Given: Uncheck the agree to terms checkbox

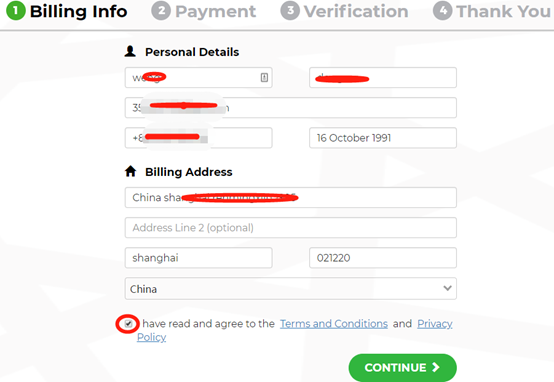Looking at the screenshot, I should 128,323.
